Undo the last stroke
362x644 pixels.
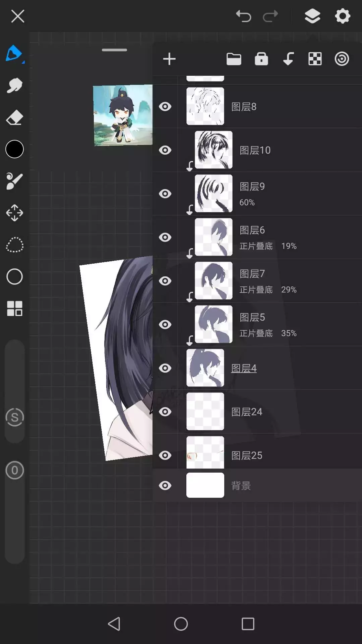[243, 16]
